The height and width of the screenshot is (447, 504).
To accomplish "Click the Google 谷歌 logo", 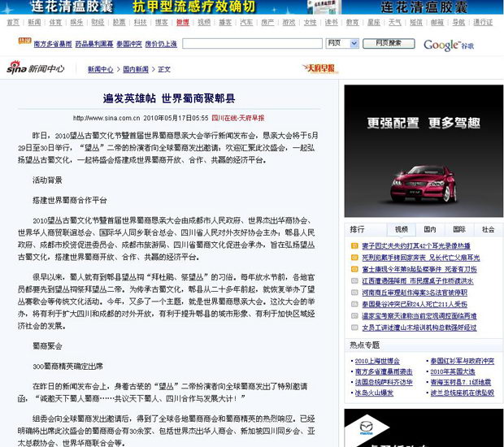I will click(x=449, y=45).
